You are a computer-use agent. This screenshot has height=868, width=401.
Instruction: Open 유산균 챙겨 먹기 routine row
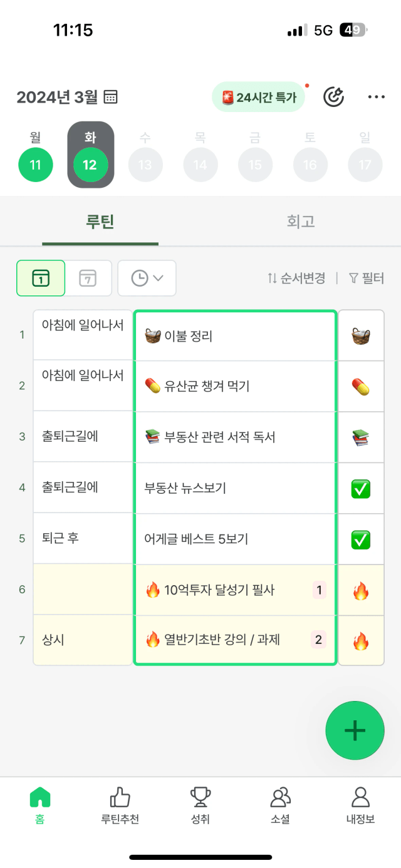pyautogui.click(x=235, y=386)
